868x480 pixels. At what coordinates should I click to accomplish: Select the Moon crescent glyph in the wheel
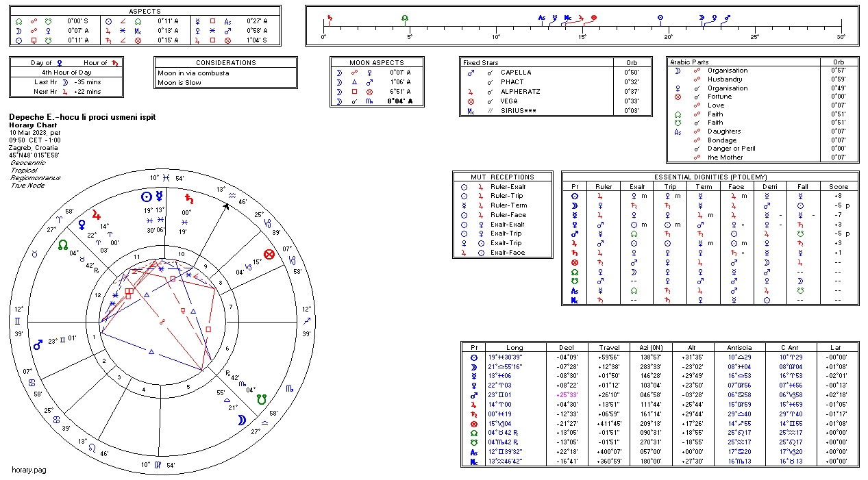pos(240,420)
